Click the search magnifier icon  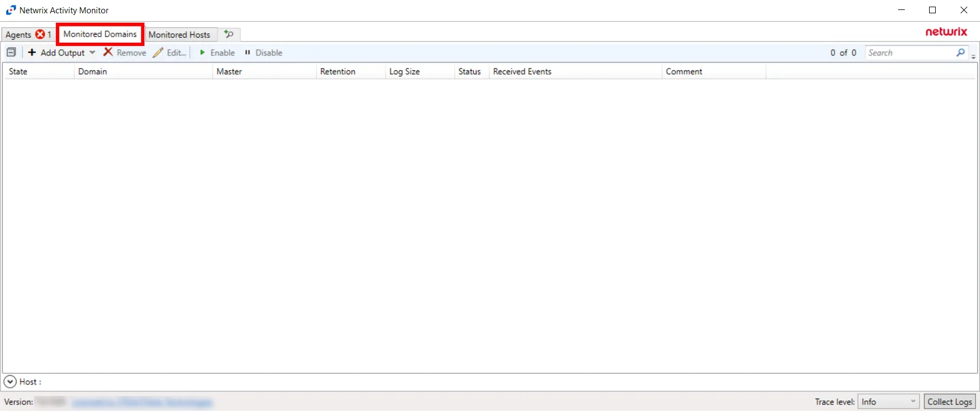pyautogui.click(x=961, y=53)
